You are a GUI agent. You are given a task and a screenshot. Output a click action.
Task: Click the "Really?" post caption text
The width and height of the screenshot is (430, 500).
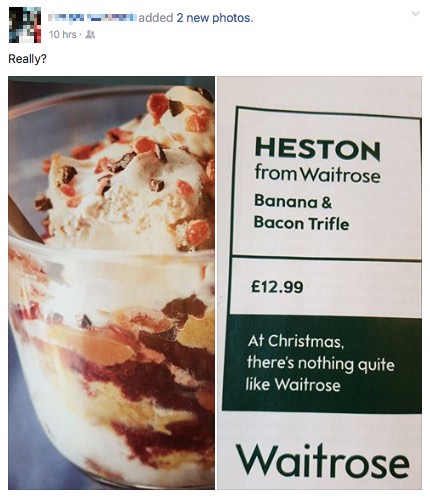pyautogui.click(x=27, y=59)
